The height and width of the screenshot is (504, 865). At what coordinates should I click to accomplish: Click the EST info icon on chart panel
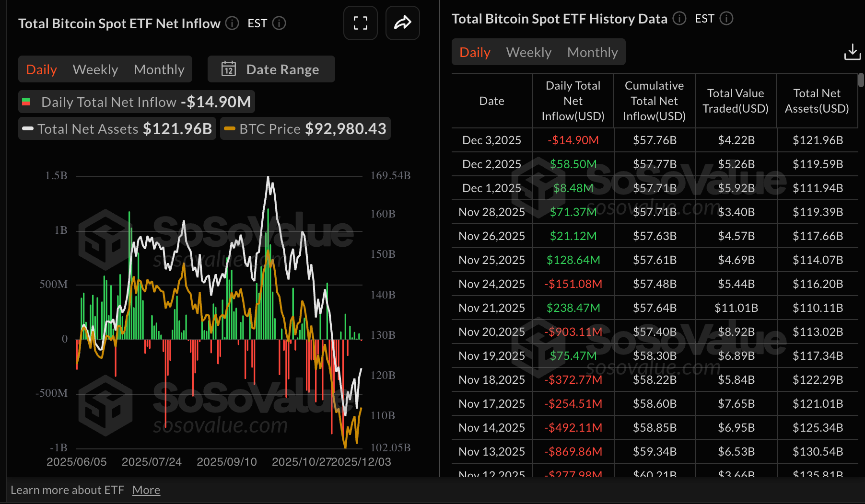click(279, 23)
